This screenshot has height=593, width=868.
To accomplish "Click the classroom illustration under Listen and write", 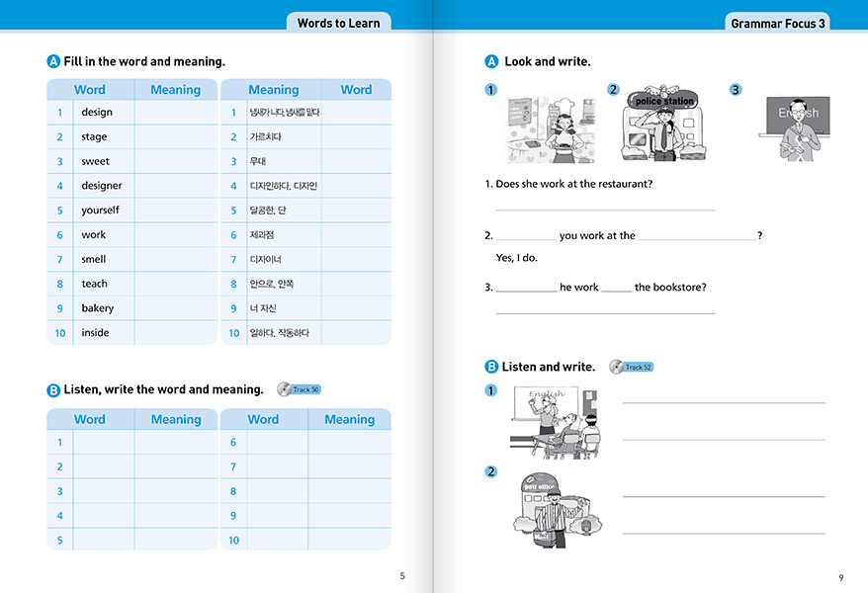I will pos(555,423).
